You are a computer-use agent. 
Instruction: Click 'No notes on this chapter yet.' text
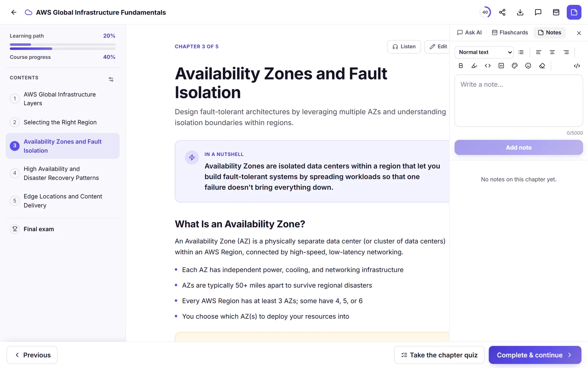tap(519, 179)
